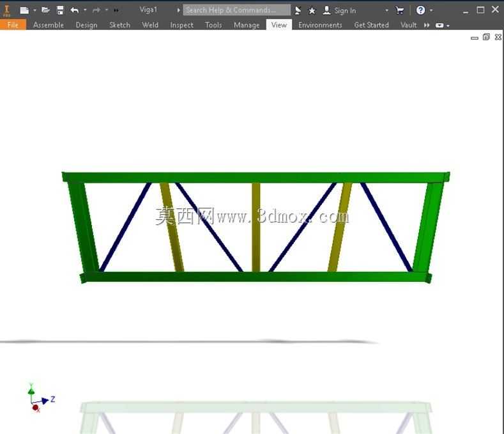Open the File menu tab
Viewport: 504px width, 434px height.
click(13, 25)
